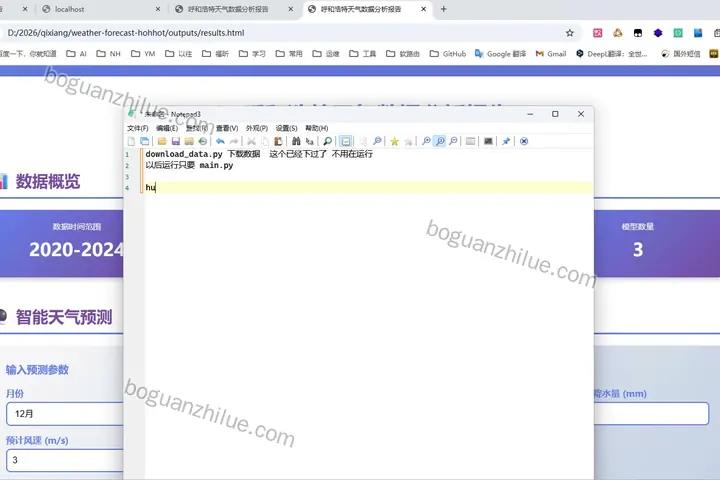Open the 常用 bookmarks folder
Viewport: 720px width, 480px height.
(x=289, y=54)
